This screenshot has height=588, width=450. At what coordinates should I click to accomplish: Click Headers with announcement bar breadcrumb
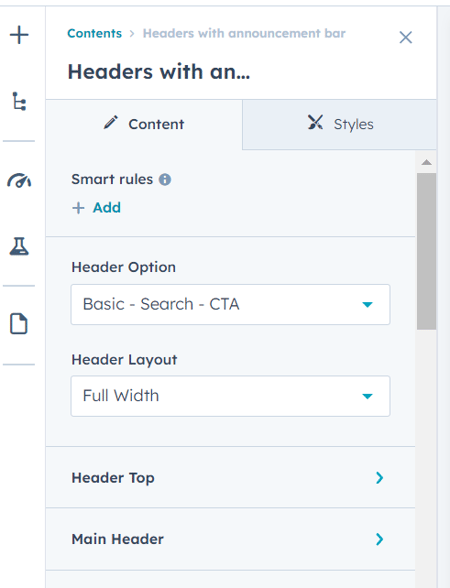coord(244,33)
